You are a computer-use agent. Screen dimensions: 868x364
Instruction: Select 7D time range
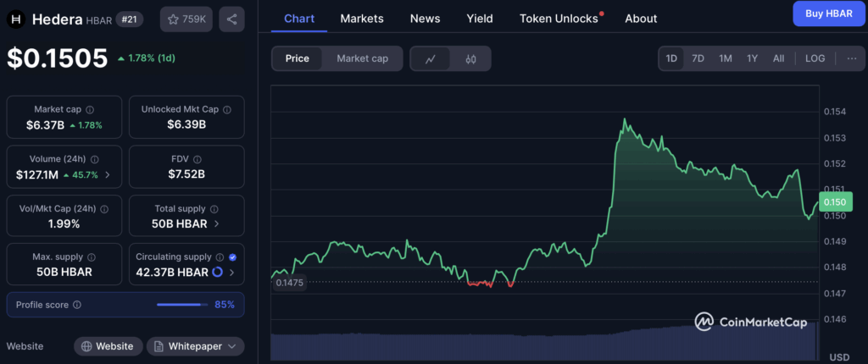(698, 58)
